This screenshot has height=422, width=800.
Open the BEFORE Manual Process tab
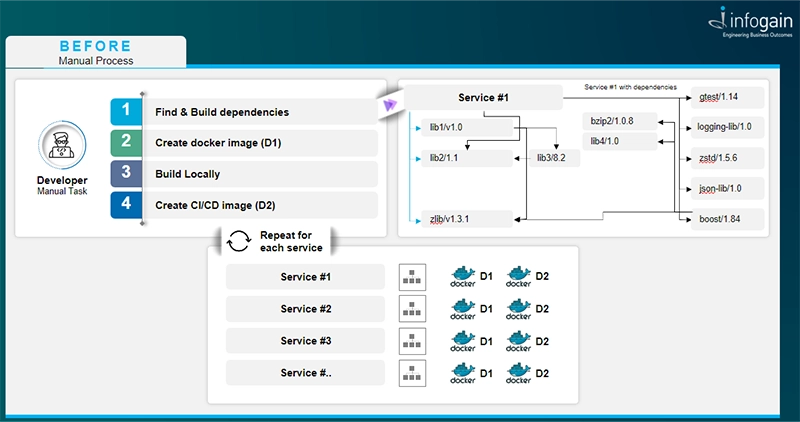point(96,52)
